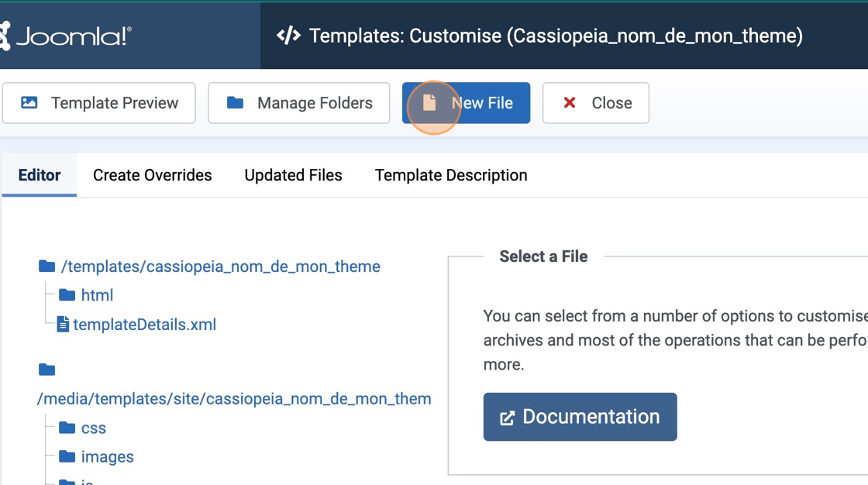Collapse the /templates/cassiopeia_nom_de_mon_theme path

(x=220, y=267)
